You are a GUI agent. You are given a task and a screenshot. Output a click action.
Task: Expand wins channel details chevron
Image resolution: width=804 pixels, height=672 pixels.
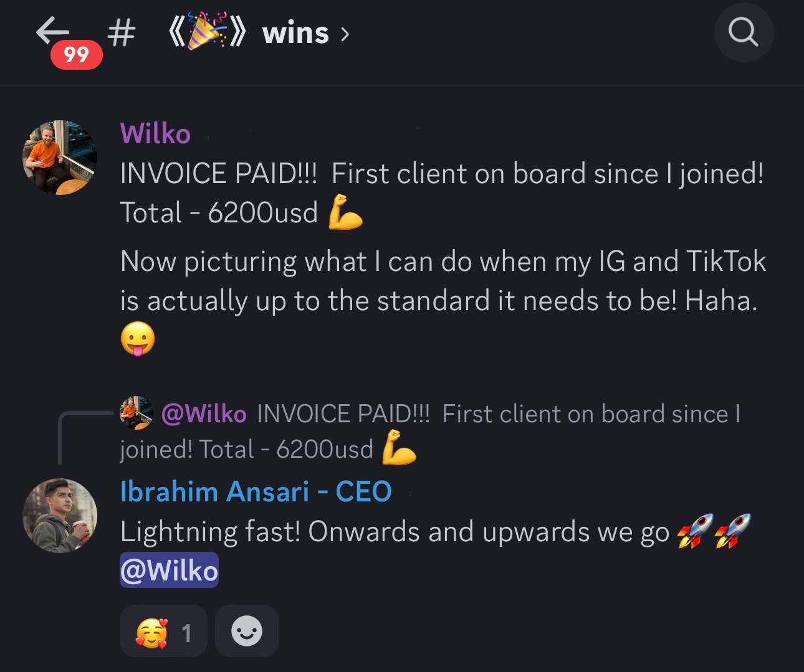345,34
